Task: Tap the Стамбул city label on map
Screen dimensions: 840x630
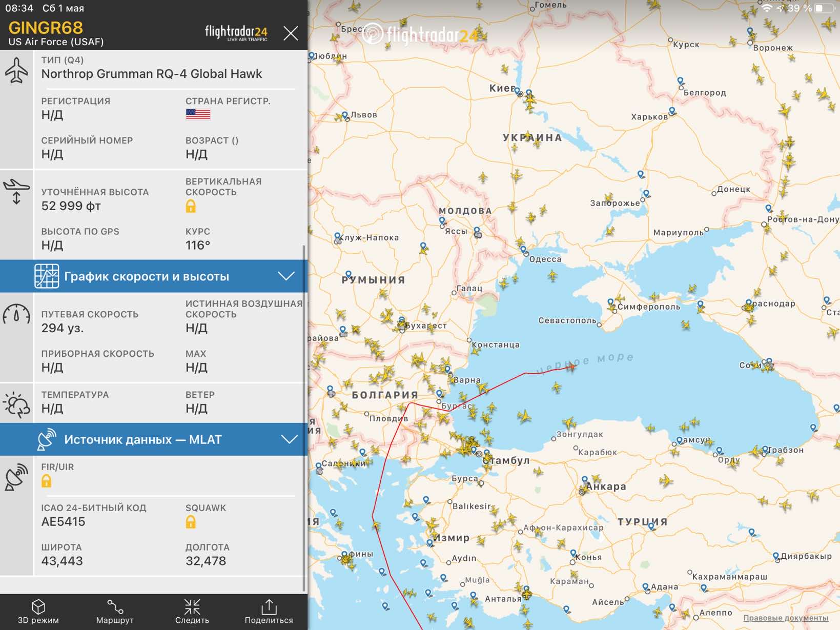Action: click(506, 460)
